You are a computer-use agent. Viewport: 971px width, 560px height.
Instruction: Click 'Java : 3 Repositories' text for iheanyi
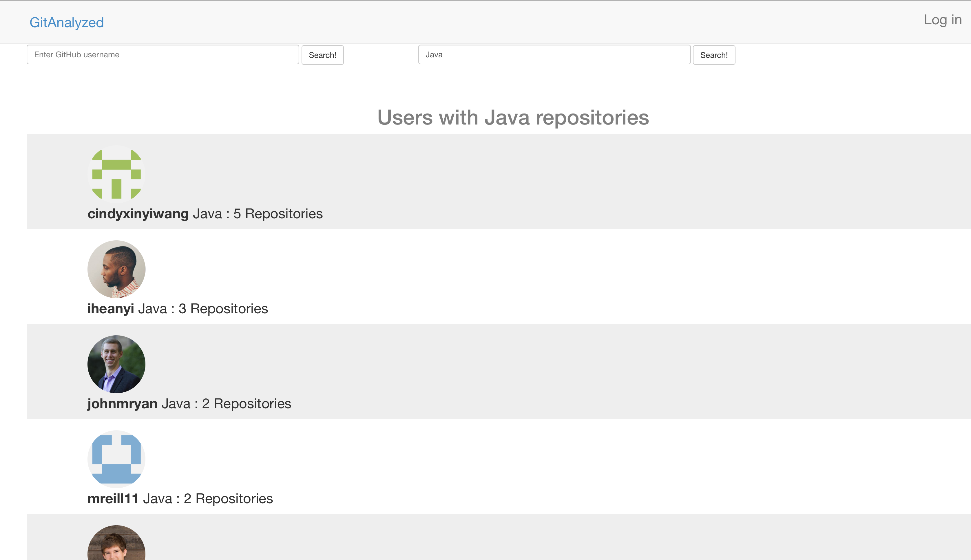(203, 309)
